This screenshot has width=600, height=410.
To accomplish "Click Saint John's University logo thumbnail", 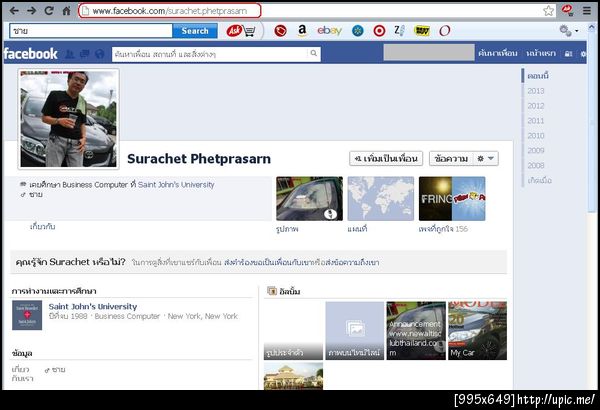I will (x=27, y=315).
